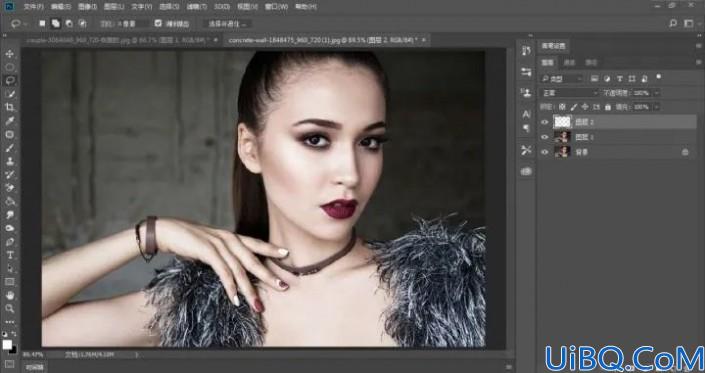Screen dimensions: 705x373
Task: Open opacity slider dropdown arrow
Action: click(x=657, y=93)
